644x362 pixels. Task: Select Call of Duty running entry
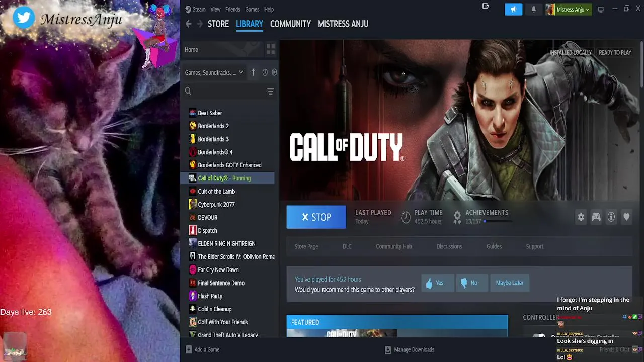(227, 178)
